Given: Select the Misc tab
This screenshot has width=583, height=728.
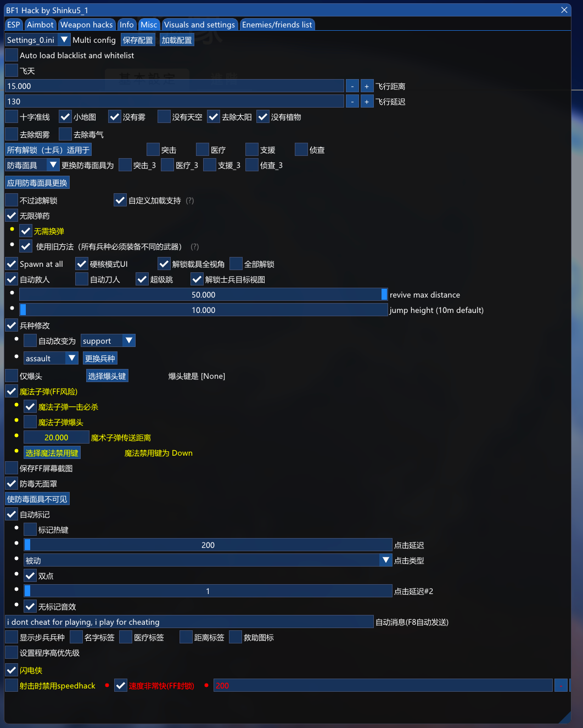Looking at the screenshot, I should click(x=149, y=25).
